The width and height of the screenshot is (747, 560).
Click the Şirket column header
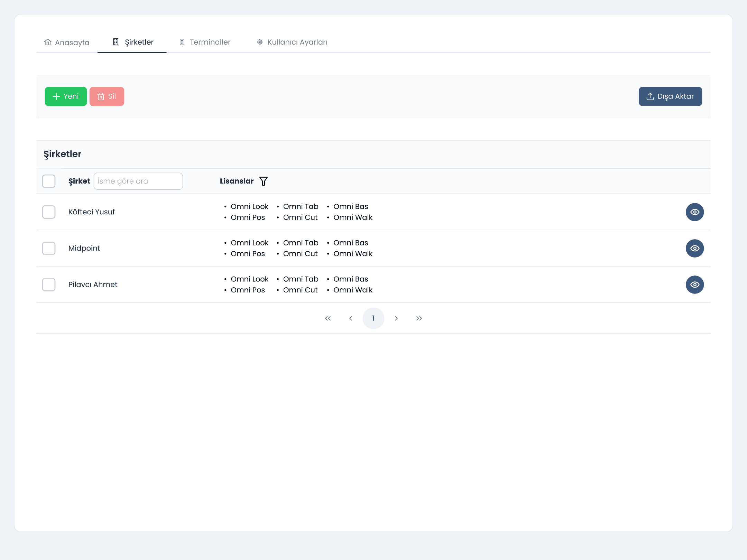coord(79,181)
